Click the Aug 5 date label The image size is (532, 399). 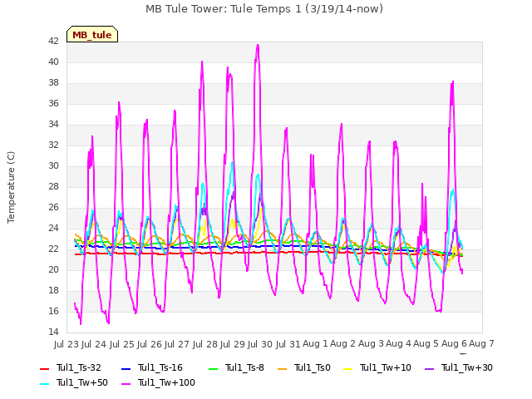click(x=426, y=344)
